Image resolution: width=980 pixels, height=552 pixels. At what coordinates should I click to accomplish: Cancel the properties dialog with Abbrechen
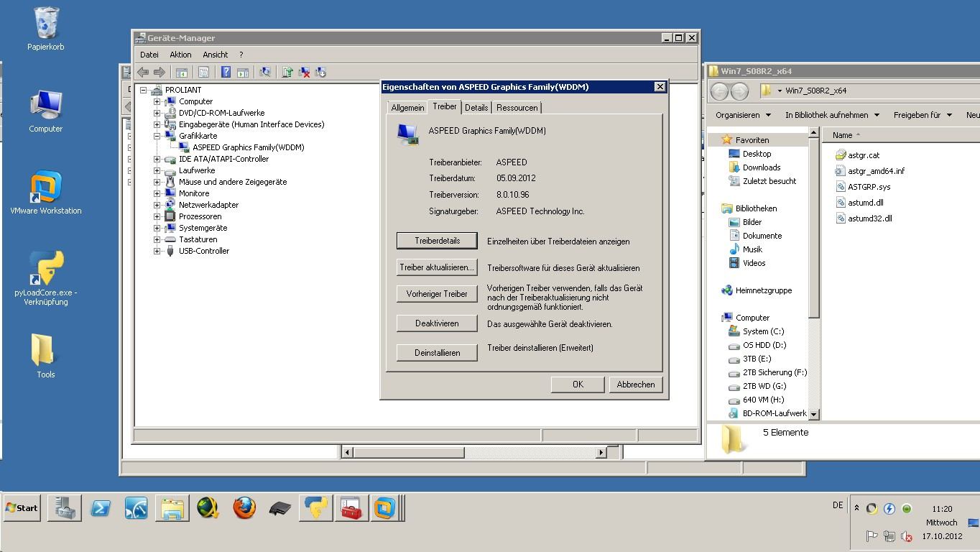tap(636, 385)
